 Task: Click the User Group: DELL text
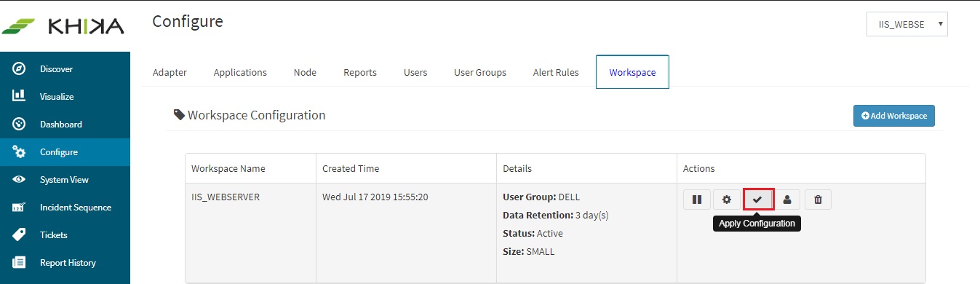(x=541, y=197)
